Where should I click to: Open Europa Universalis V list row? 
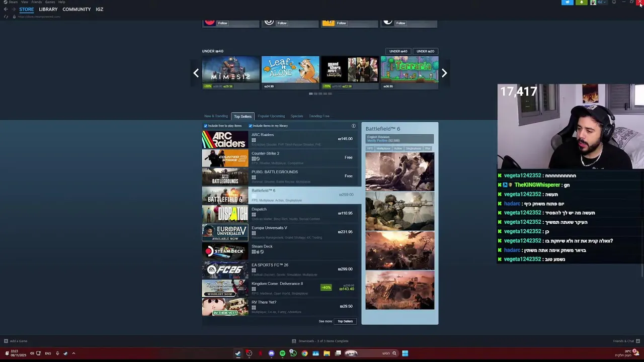(x=279, y=232)
